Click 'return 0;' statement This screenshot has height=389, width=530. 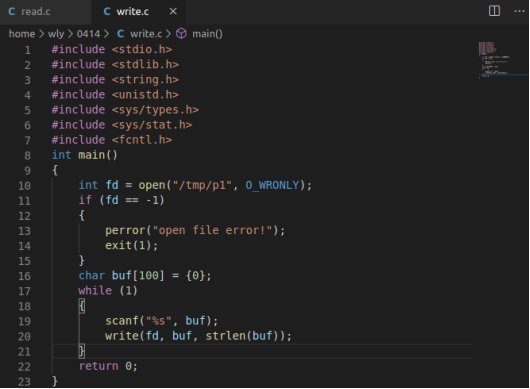coord(108,366)
